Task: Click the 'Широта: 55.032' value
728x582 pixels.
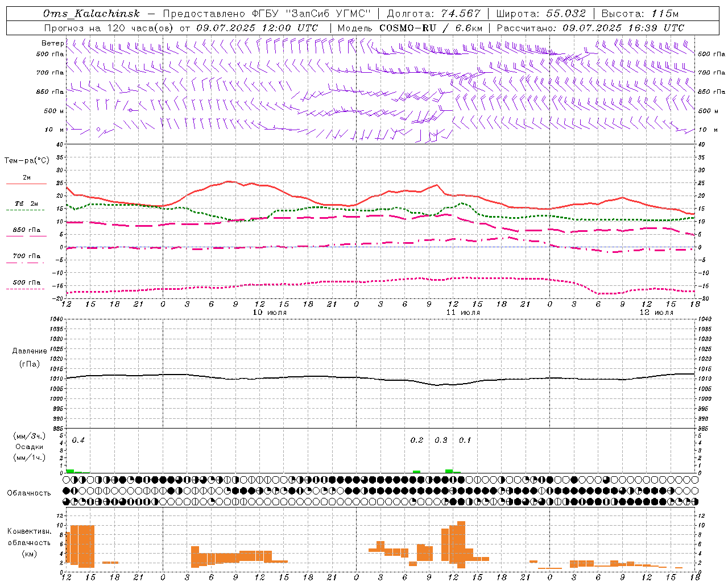Action: click(541, 14)
